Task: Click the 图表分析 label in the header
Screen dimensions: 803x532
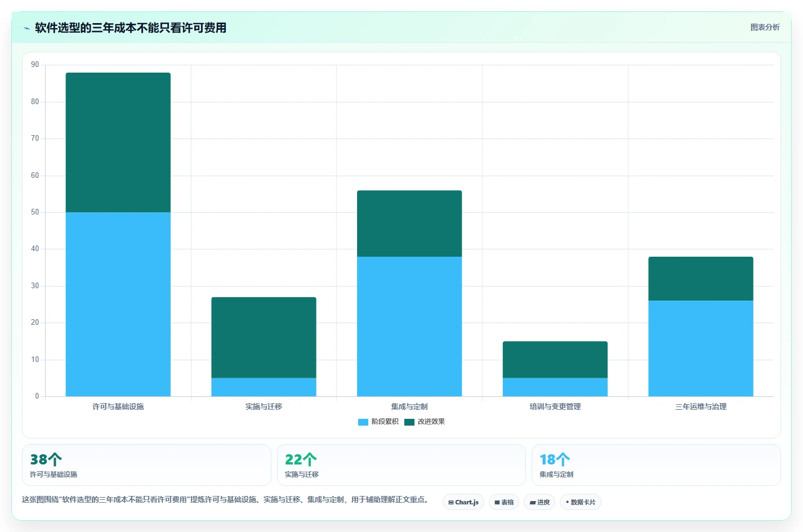Action: click(x=765, y=27)
